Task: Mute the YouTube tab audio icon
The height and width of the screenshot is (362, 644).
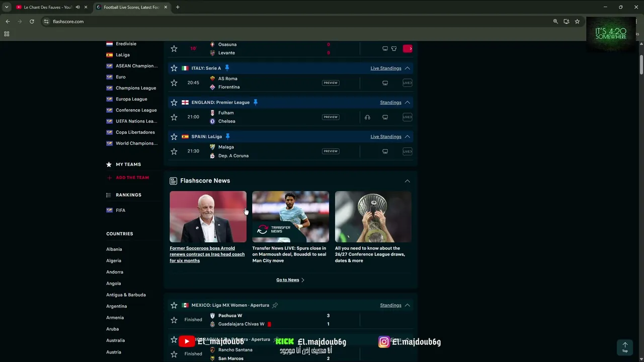Action: coord(77,7)
